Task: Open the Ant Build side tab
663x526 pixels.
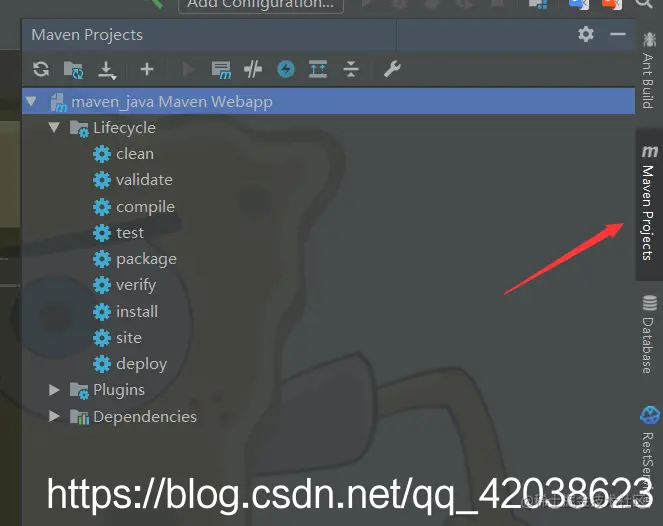Action: [649, 70]
